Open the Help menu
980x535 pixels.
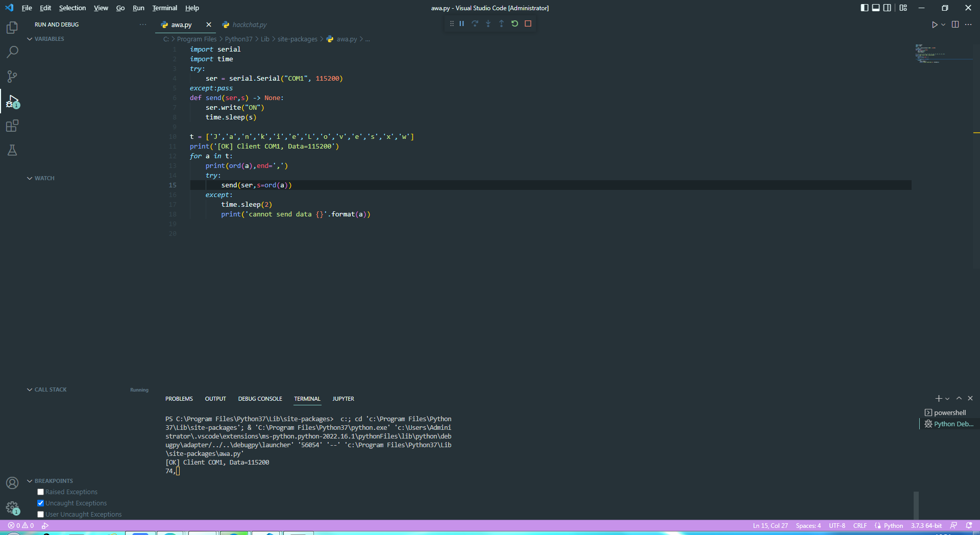coord(192,8)
